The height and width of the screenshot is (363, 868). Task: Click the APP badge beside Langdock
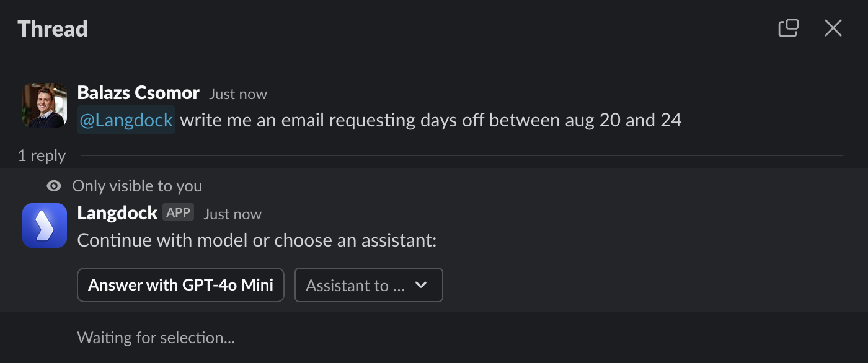pos(179,212)
